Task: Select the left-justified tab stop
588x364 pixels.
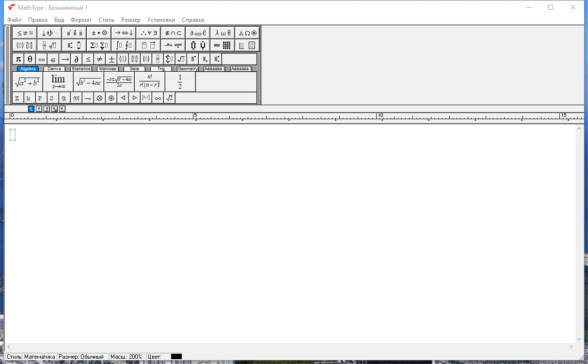Action: (x=31, y=109)
